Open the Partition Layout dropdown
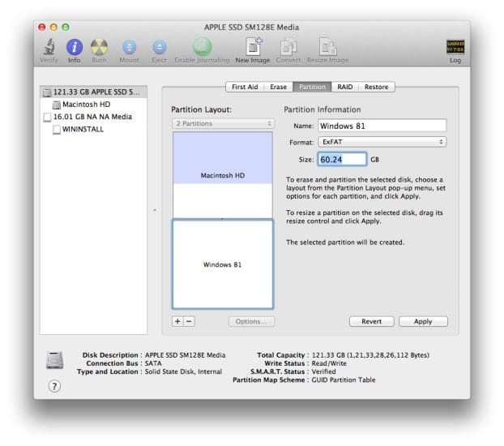504x446 pixels. pyautogui.click(x=223, y=123)
